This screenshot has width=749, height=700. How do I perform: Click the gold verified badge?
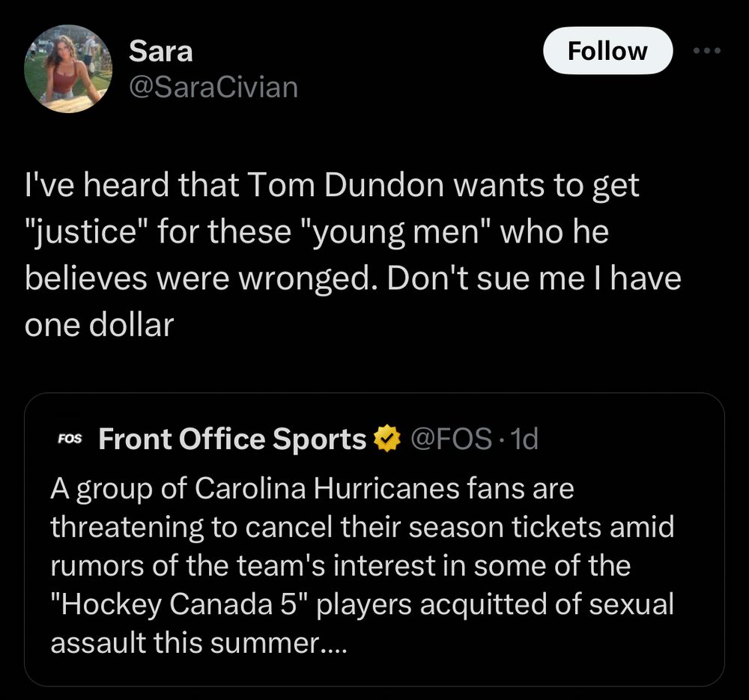click(386, 439)
